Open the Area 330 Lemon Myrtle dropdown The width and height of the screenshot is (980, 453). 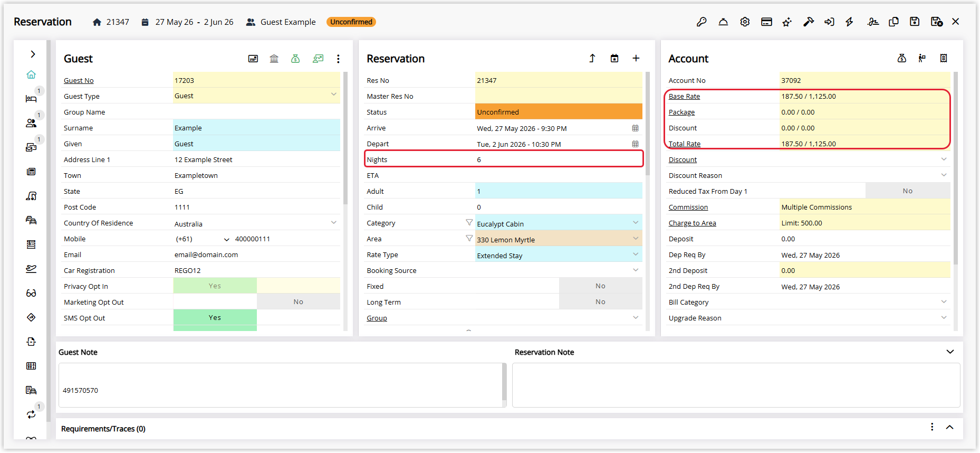(636, 238)
